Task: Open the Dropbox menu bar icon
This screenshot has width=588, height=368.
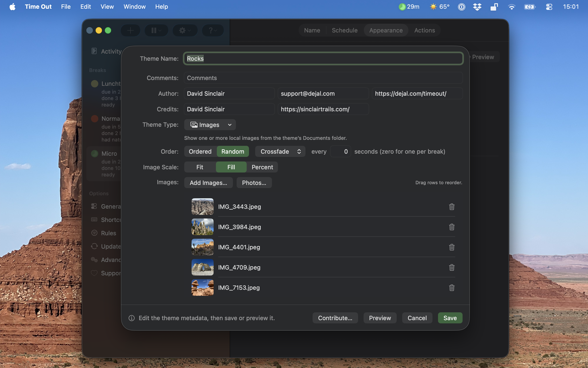Action: pyautogui.click(x=477, y=7)
